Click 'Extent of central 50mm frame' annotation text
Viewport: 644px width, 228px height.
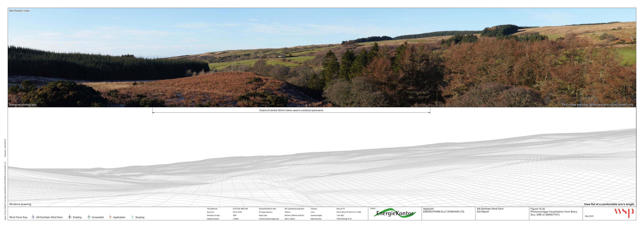point(291,110)
